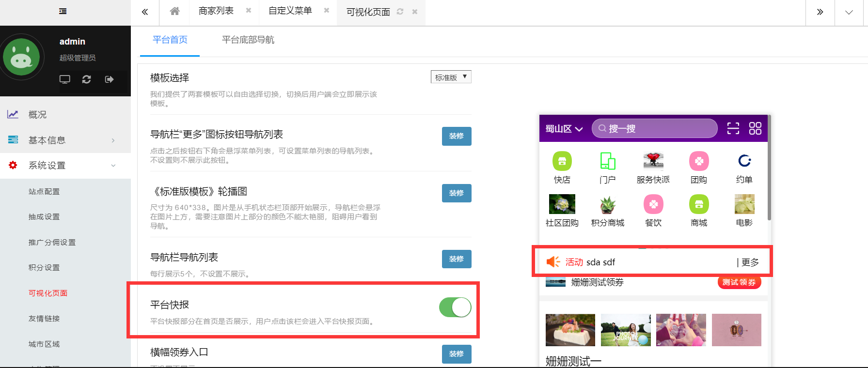Toggle the 平台快报 switch off
This screenshot has height=368, width=868.
(455, 307)
